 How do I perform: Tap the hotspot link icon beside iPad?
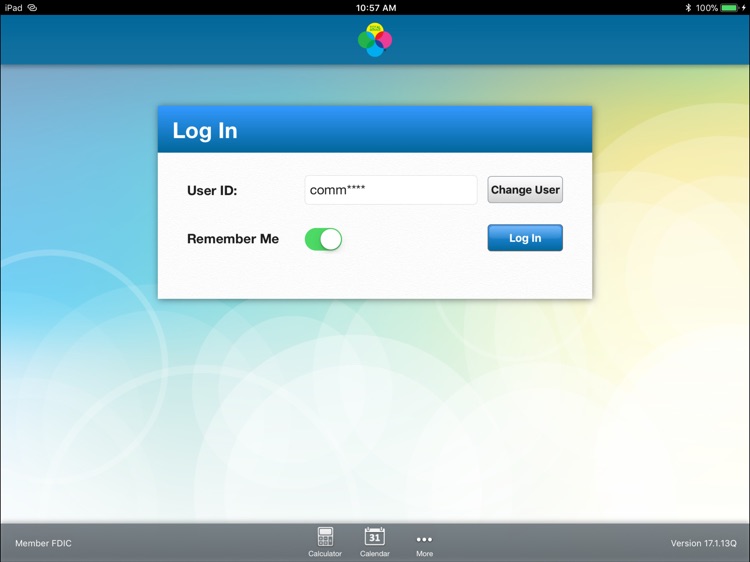(32, 8)
